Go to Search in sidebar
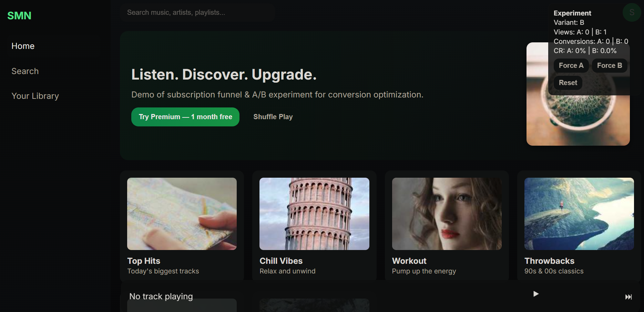644x312 pixels. click(x=25, y=71)
